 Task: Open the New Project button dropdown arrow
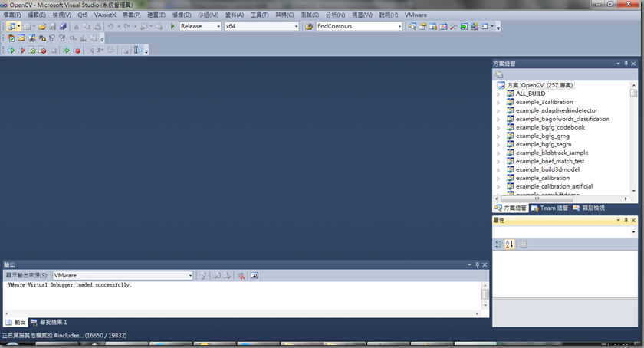click(x=19, y=26)
